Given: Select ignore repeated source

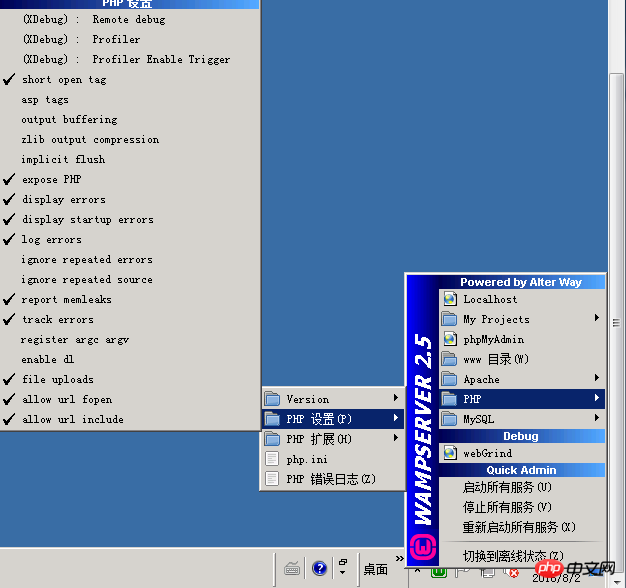Looking at the screenshot, I should pos(130,279).
